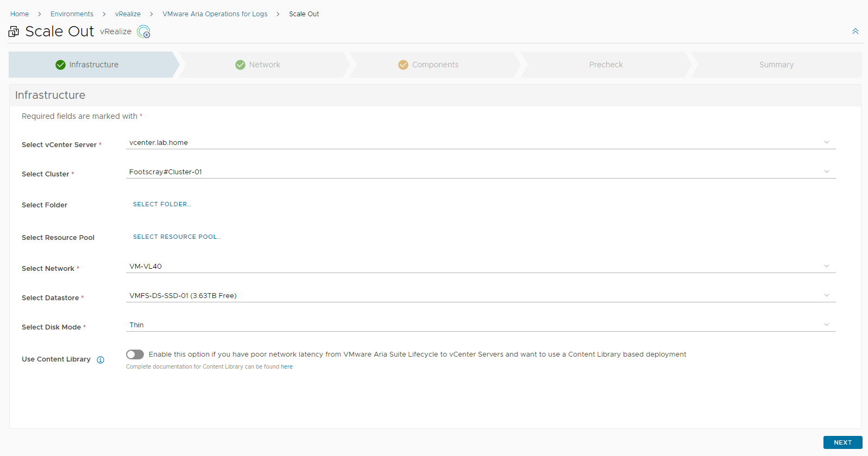The image size is (868, 456).
Task: Click the SELECT RESOURCE POOL link
Action: point(177,237)
